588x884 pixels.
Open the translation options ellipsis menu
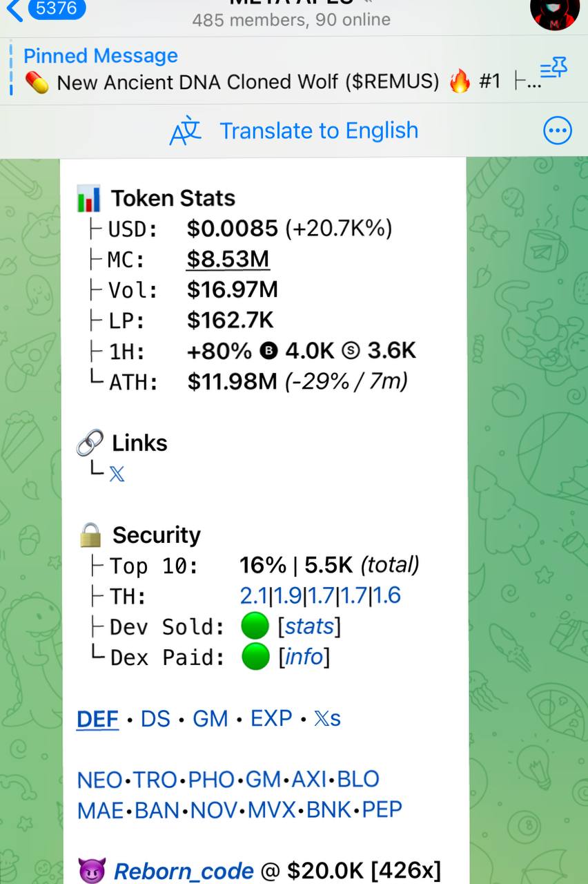(558, 131)
